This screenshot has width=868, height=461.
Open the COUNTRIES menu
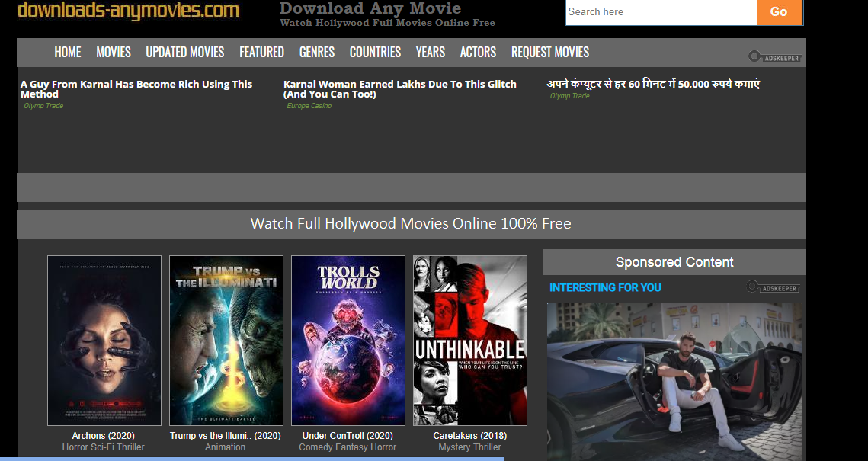(375, 52)
